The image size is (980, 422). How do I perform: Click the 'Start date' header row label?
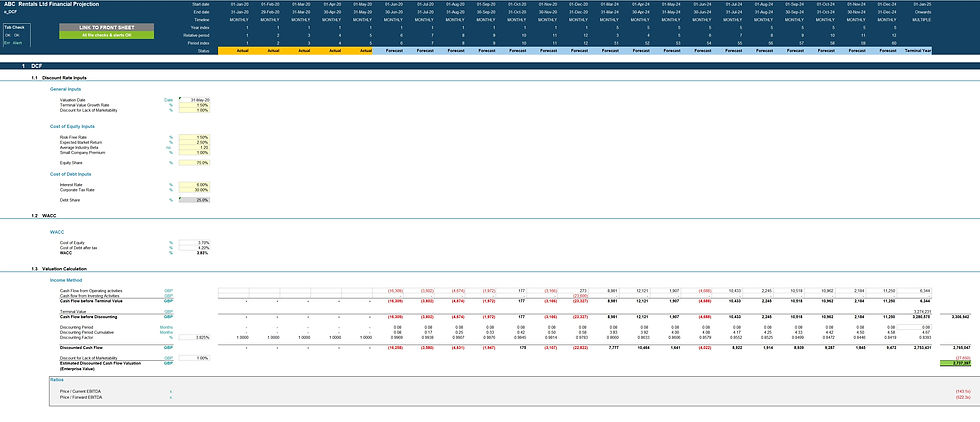click(x=201, y=4)
